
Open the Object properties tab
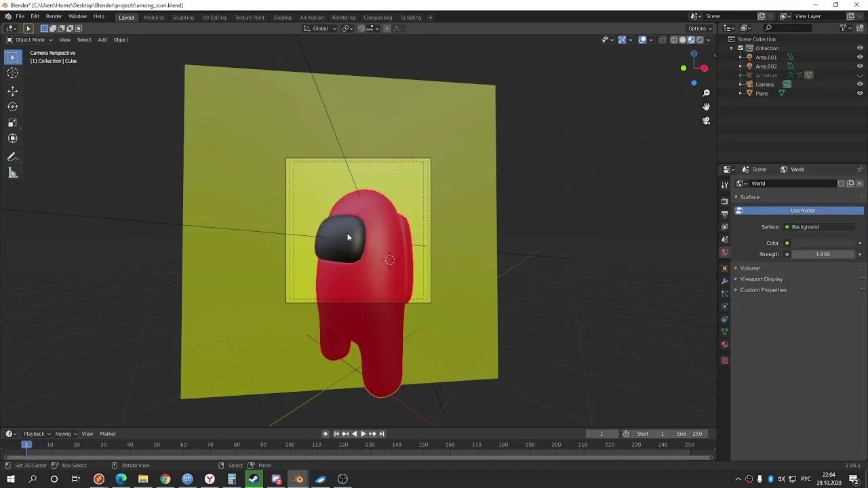[x=724, y=268]
